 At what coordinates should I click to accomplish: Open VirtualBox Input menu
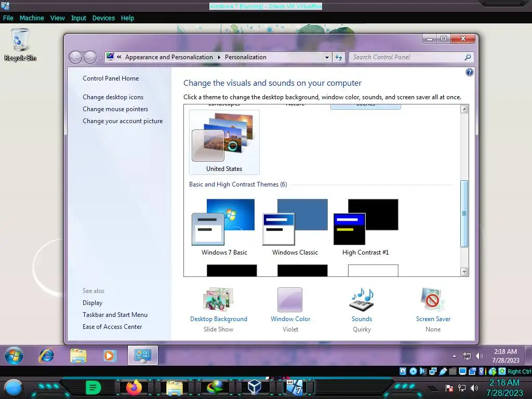(78, 18)
